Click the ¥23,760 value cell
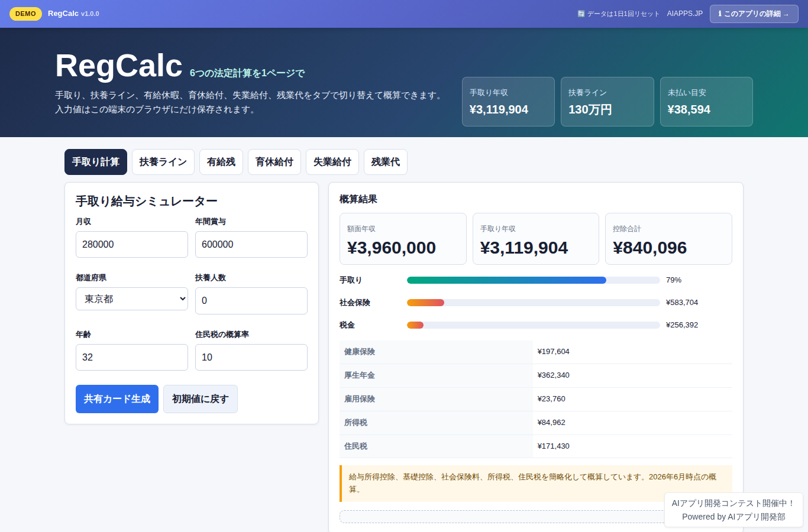This screenshot has width=808, height=532. (x=632, y=399)
